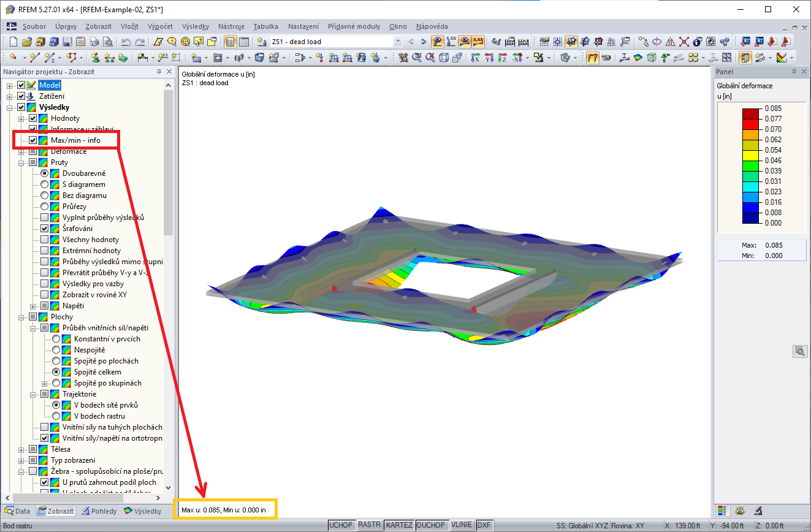Viewport: 811px width, 532px height.
Task: Open the info icon in the toolbar
Action: 698,42
